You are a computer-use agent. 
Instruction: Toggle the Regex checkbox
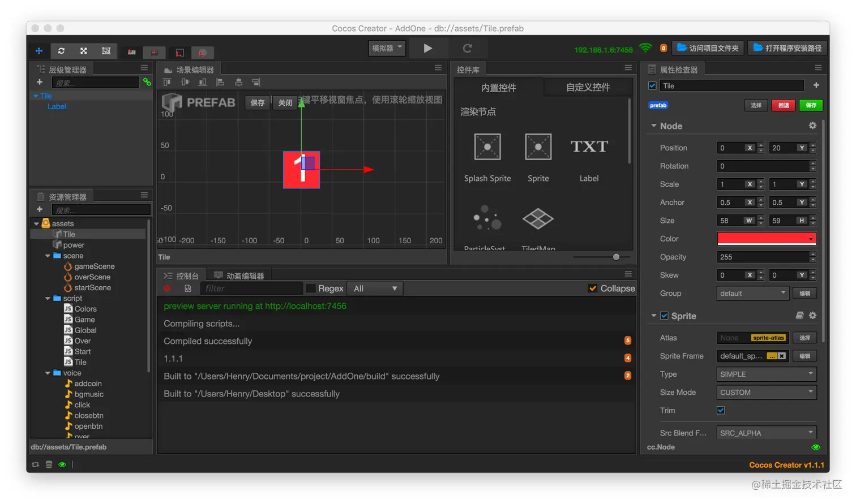(311, 288)
